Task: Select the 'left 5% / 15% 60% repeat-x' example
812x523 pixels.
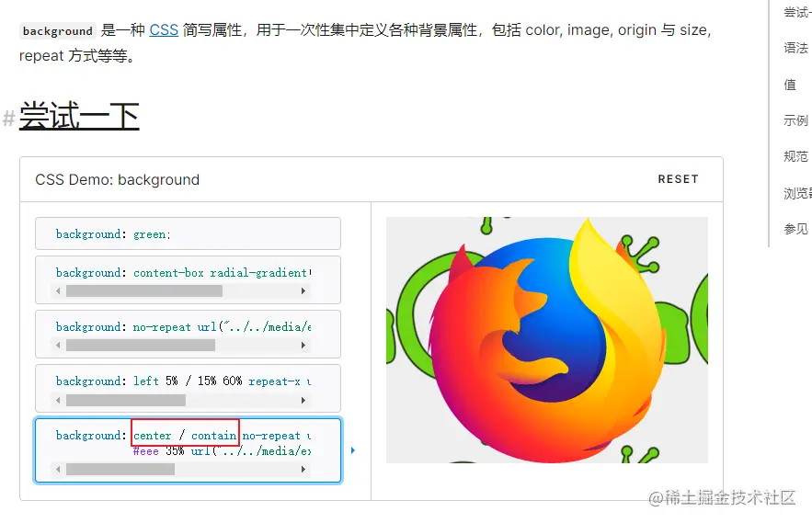Action: pos(188,389)
